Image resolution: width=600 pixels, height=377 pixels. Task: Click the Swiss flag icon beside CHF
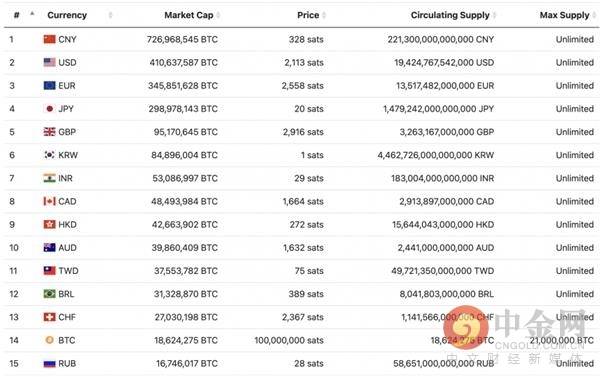tap(49, 317)
